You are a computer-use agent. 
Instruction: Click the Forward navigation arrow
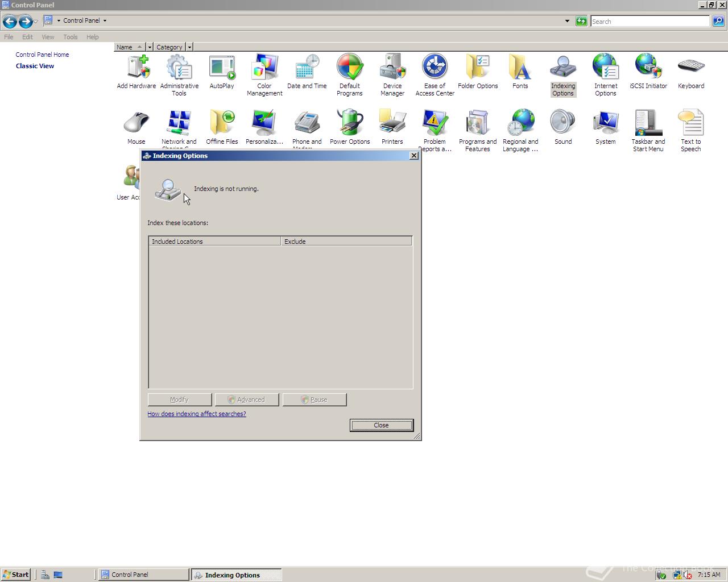pyautogui.click(x=26, y=22)
